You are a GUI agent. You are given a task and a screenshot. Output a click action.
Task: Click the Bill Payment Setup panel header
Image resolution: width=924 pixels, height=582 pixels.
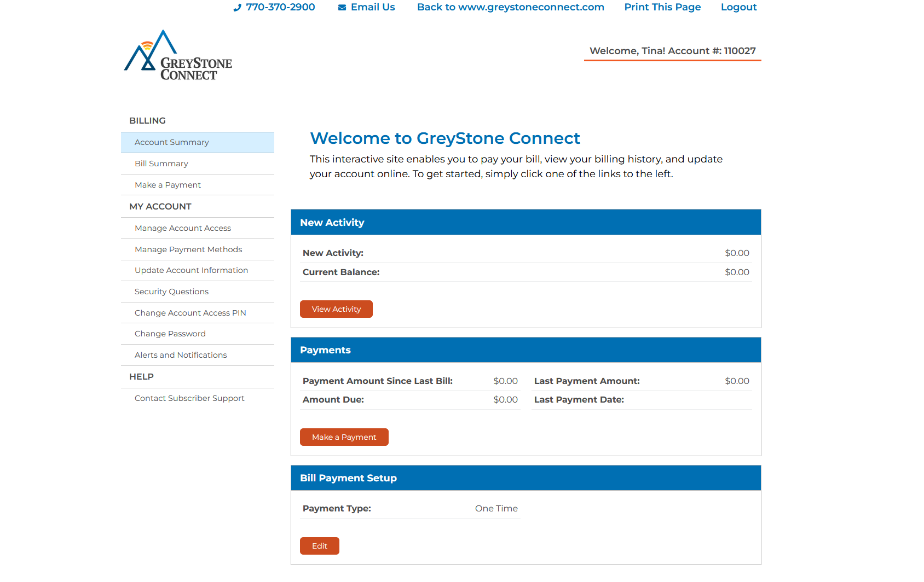(x=526, y=478)
